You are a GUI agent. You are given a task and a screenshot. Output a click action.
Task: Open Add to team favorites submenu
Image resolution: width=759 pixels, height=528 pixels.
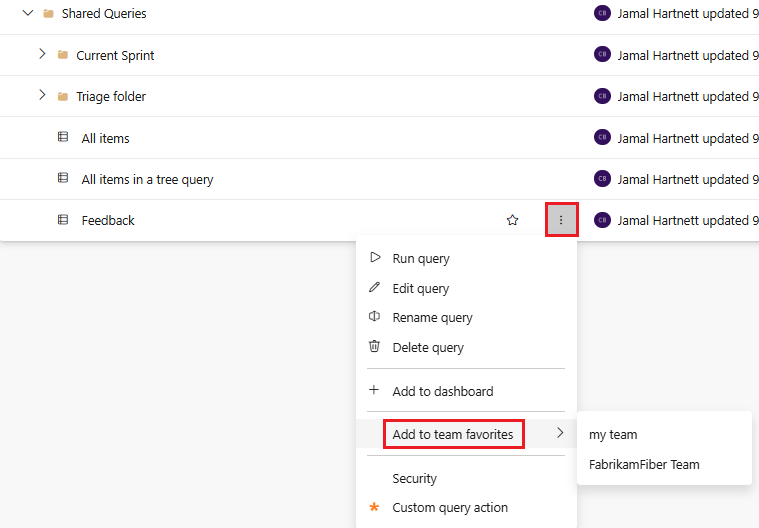click(453, 434)
